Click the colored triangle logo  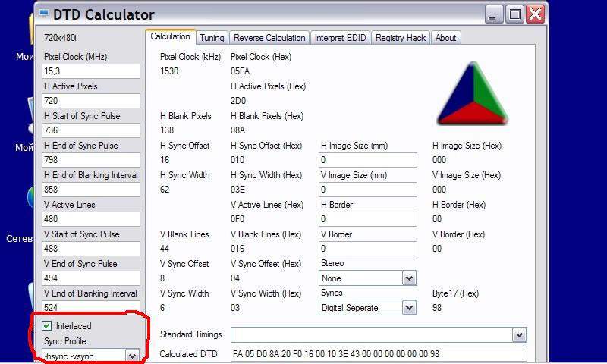tap(472, 94)
